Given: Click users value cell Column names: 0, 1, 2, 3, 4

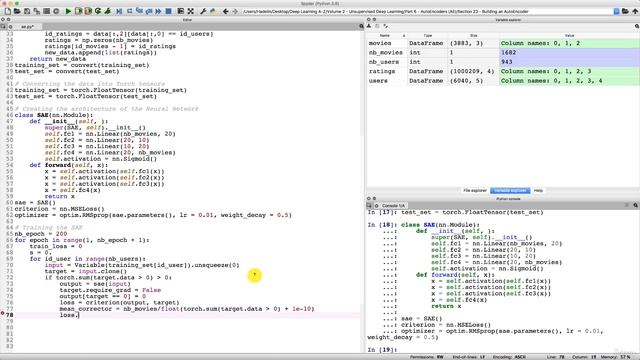Looking at the screenshot, I should (x=569, y=81).
